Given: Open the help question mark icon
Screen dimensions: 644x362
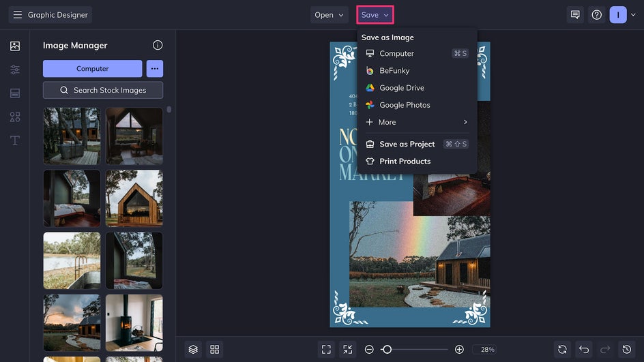Looking at the screenshot, I should [x=596, y=15].
